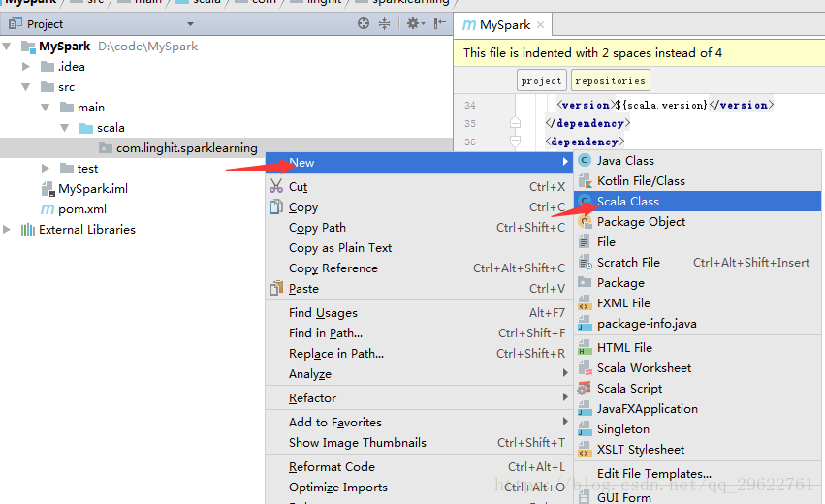Image resolution: width=825 pixels, height=504 pixels.
Task: Click the package-info.java icon
Action: (x=584, y=323)
